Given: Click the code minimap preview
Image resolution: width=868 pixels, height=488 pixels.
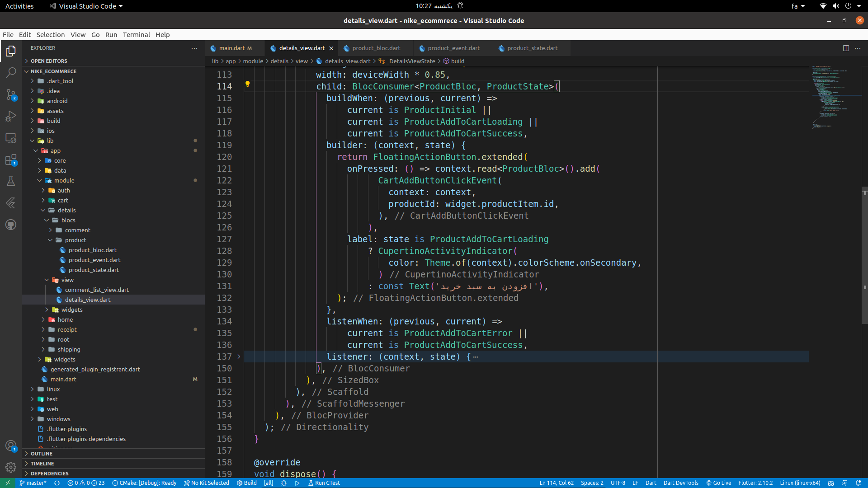Looking at the screenshot, I should click(x=835, y=97).
